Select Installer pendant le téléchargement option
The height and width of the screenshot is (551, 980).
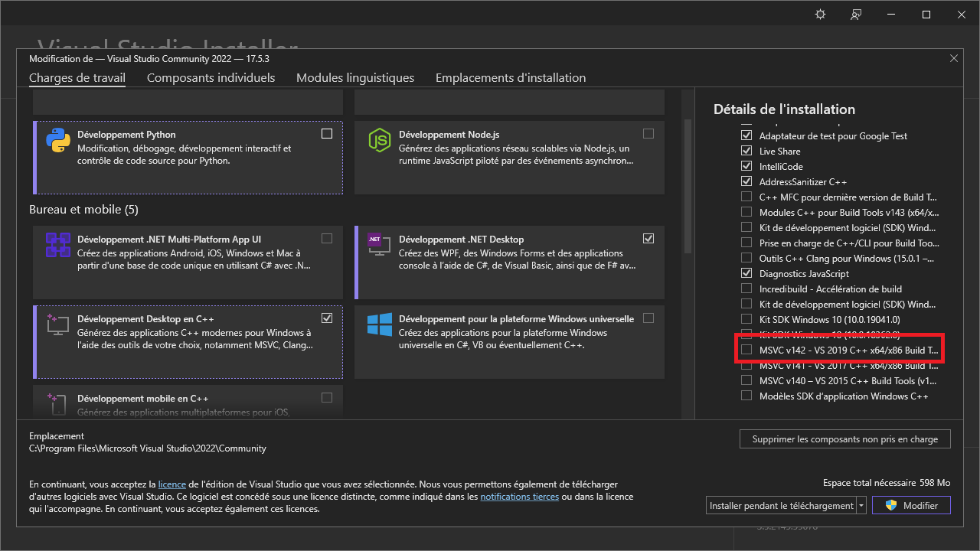(x=781, y=505)
